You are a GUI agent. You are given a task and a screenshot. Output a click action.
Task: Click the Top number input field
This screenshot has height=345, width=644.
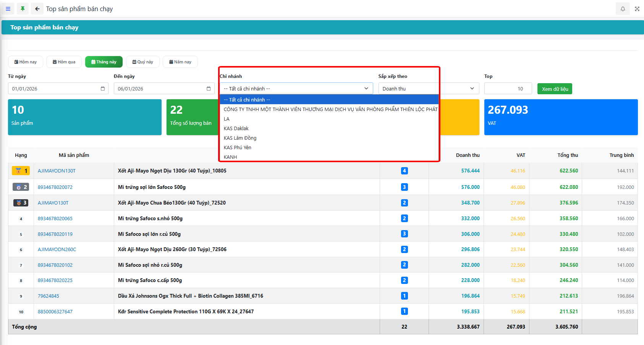click(x=508, y=89)
